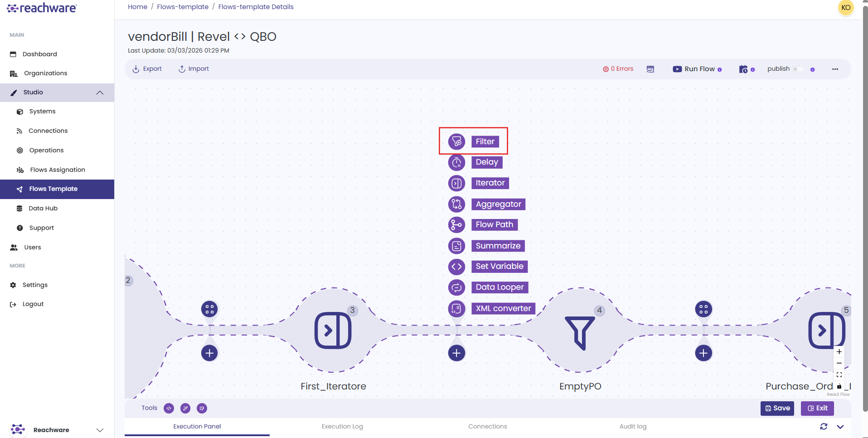Click the reachware logo
The image size is (868, 438).
pyautogui.click(x=42, y=8)
